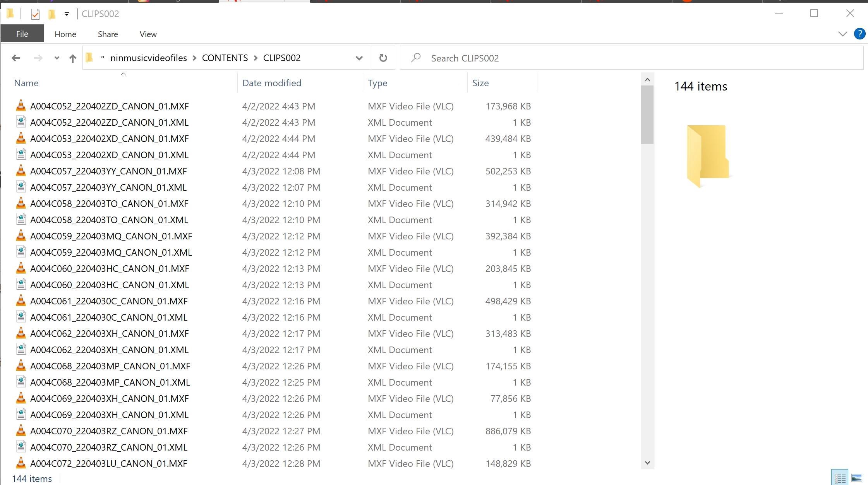Click the Back navigation arrow
This screenshot has height=485, width=868.
[16, 58]
